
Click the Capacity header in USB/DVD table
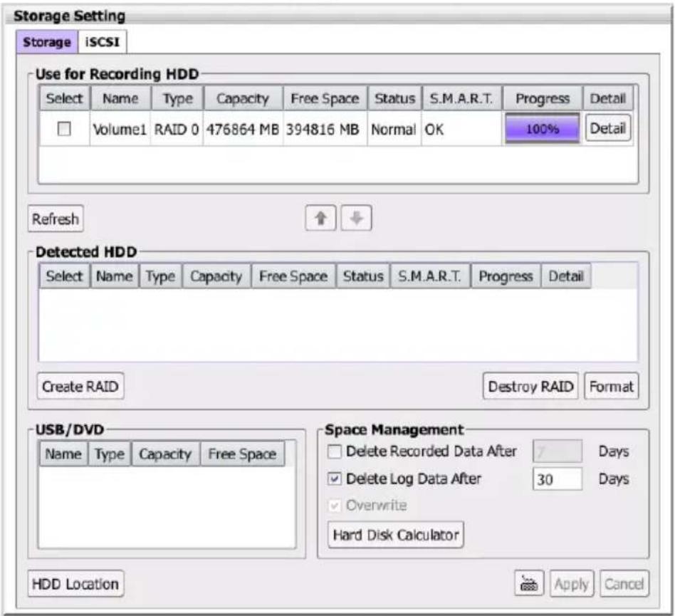tap(165, 454)
